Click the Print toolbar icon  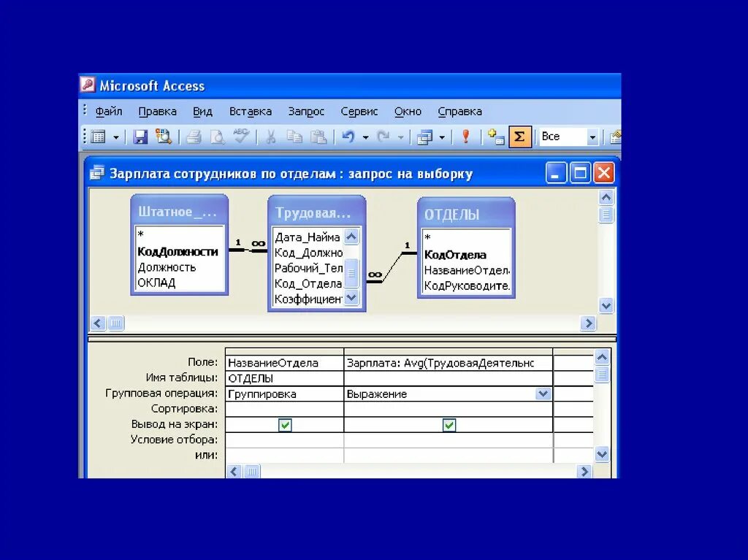pyautogui.click(x=194, y=137)
